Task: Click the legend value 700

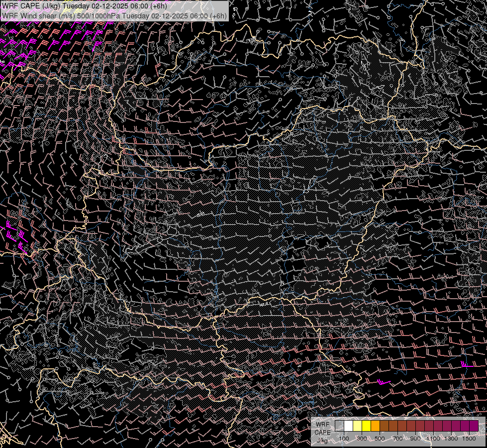Action: click(x=397, y=439)
